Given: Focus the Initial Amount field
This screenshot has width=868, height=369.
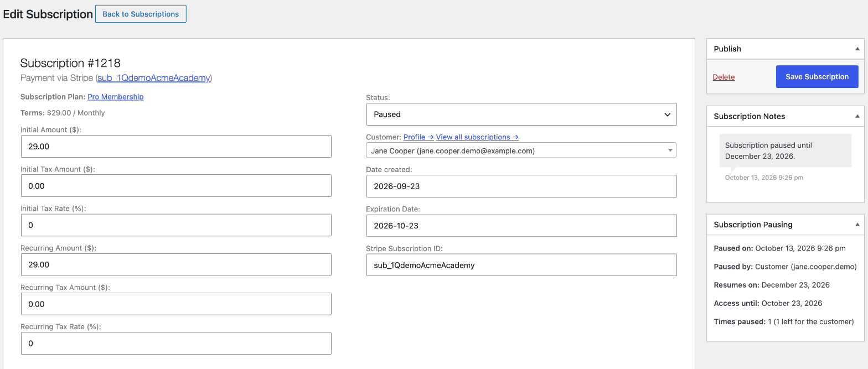Looking at the screenshot, I should click(176, 147).
